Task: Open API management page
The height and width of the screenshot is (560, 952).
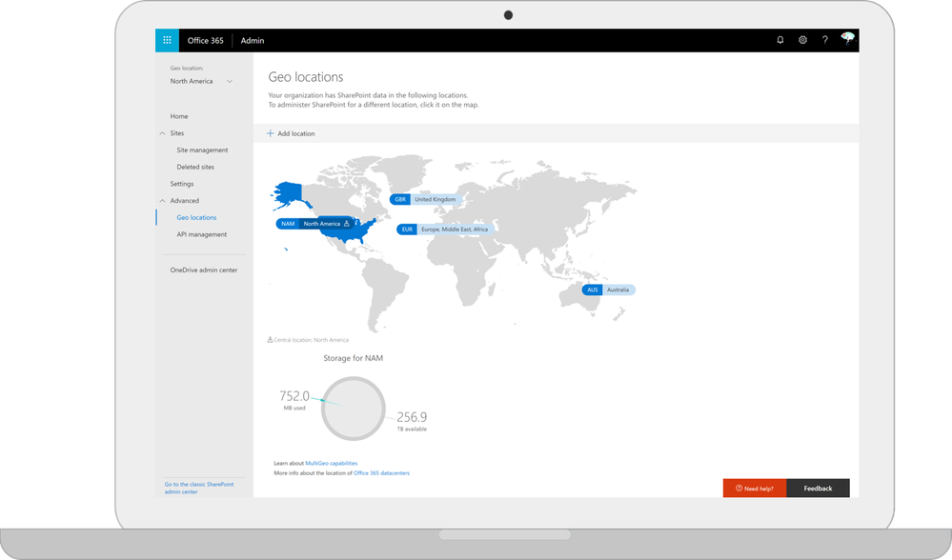Action: coord(202,234)
